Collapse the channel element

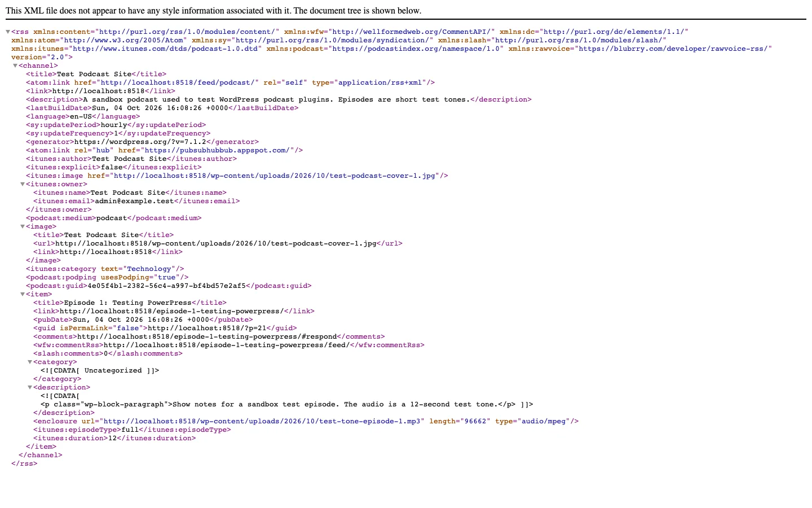pyautogui.click(x=15, y=66)
